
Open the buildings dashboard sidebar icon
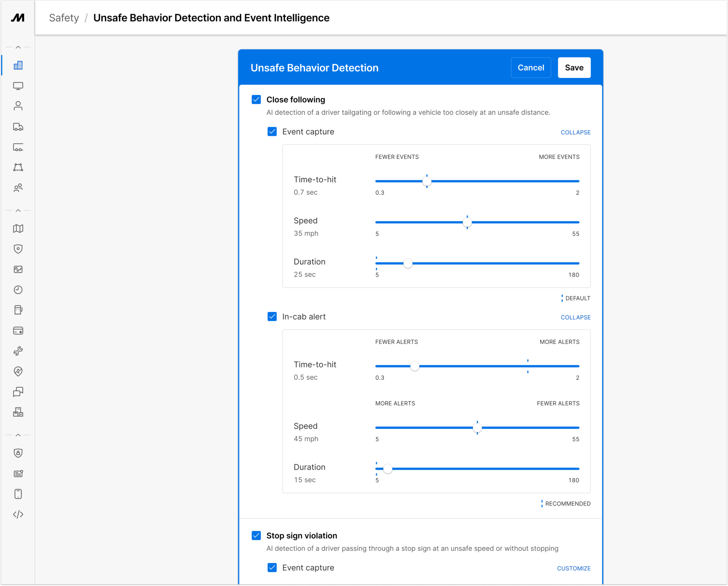(18, 65)
